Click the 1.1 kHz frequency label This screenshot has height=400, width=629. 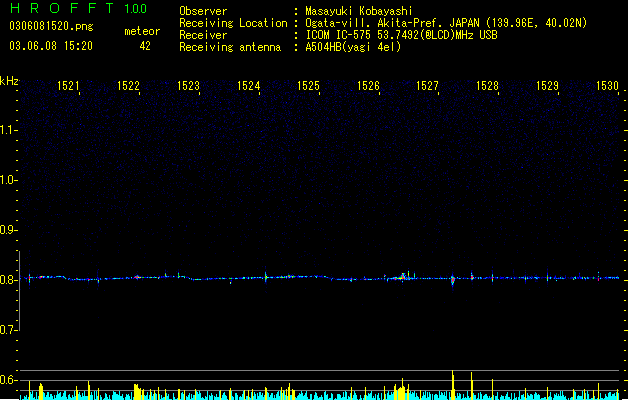coord(8,130)
